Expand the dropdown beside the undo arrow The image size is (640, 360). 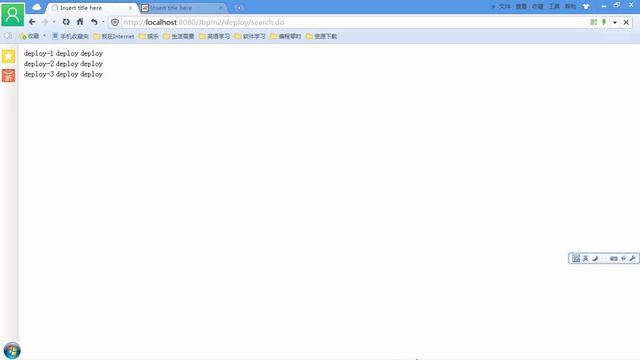coord(103,22)
